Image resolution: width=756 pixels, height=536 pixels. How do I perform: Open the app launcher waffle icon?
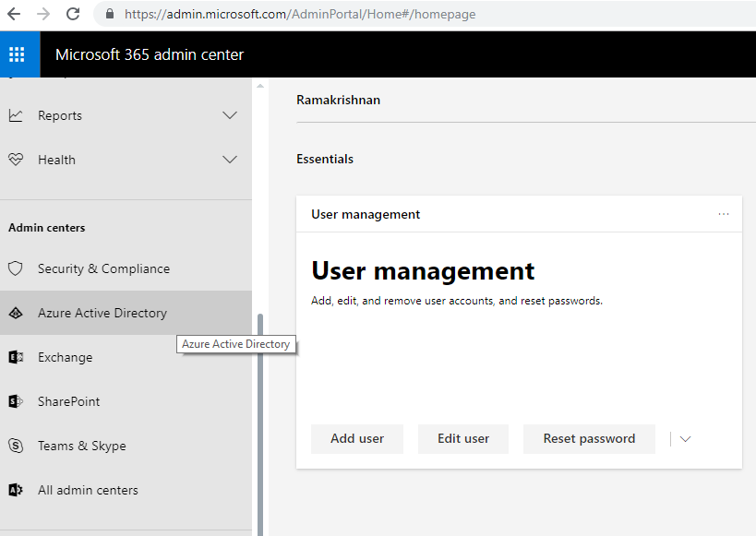(x=17, y=54)
